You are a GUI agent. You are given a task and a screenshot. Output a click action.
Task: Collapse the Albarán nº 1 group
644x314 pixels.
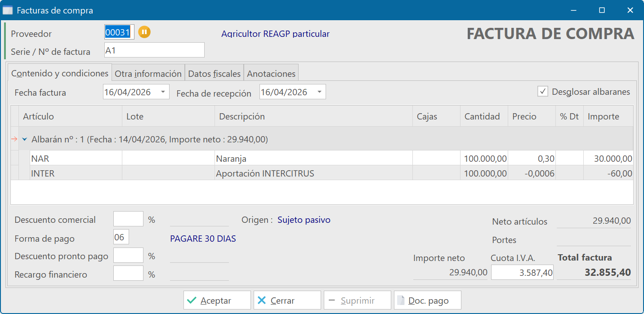[25, 140]
